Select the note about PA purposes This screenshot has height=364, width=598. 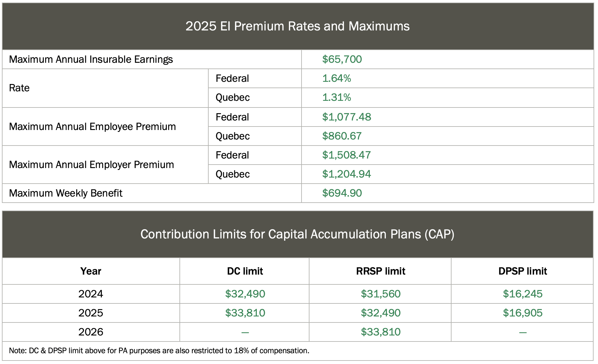pos(159,351)
